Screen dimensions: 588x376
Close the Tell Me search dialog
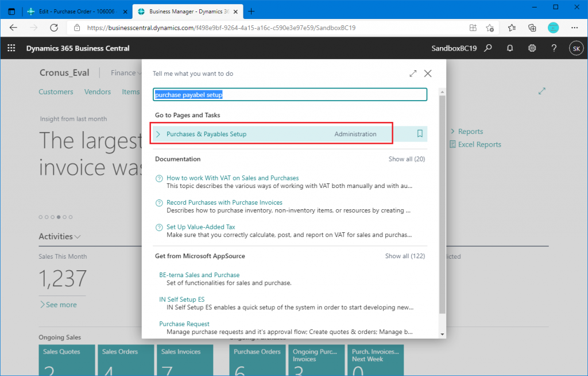(427, 74)
